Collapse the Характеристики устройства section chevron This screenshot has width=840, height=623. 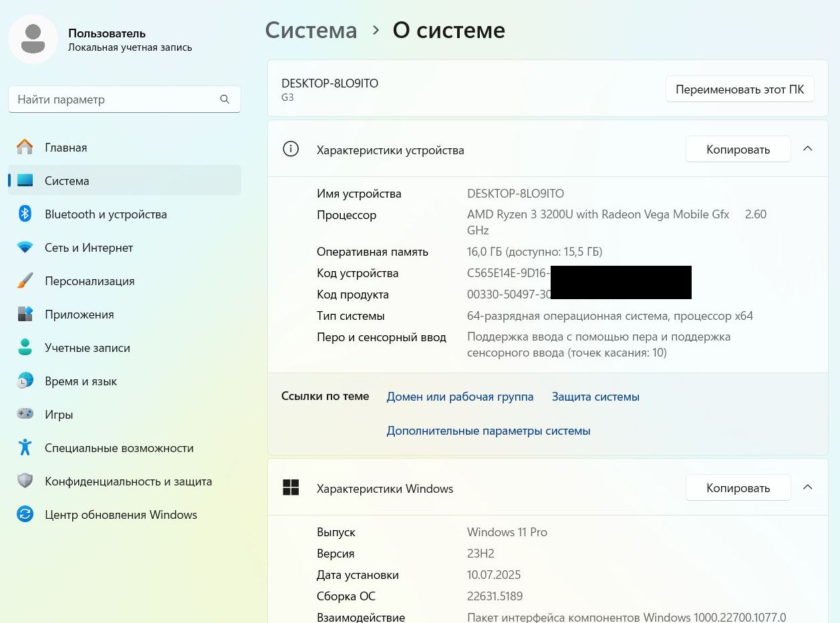coord(807,149)
